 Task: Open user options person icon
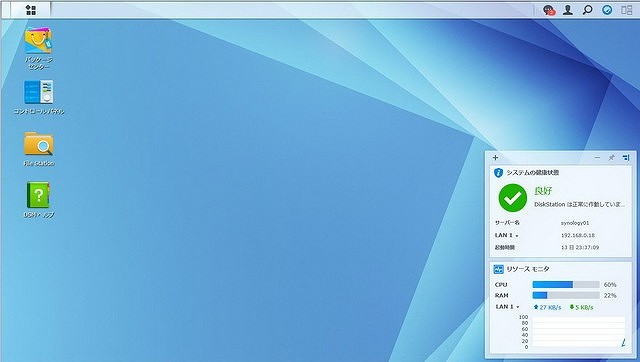(x=568, y=10)
